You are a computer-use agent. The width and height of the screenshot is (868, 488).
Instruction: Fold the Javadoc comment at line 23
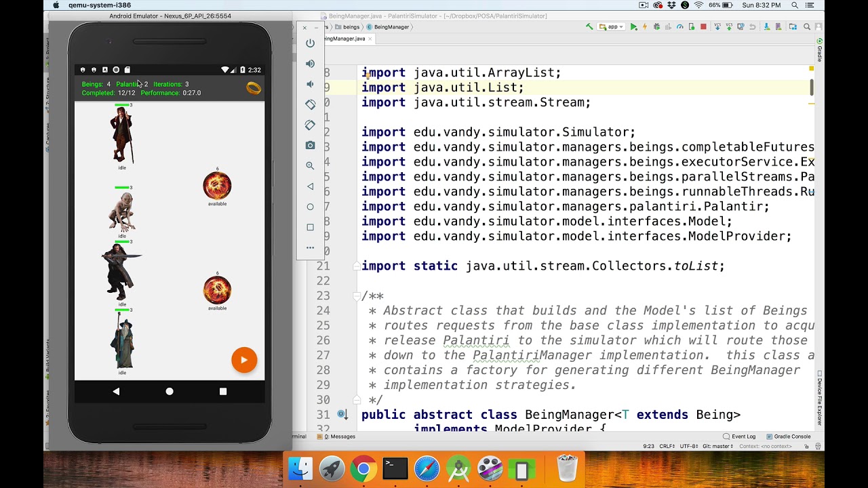pos(356,296)
